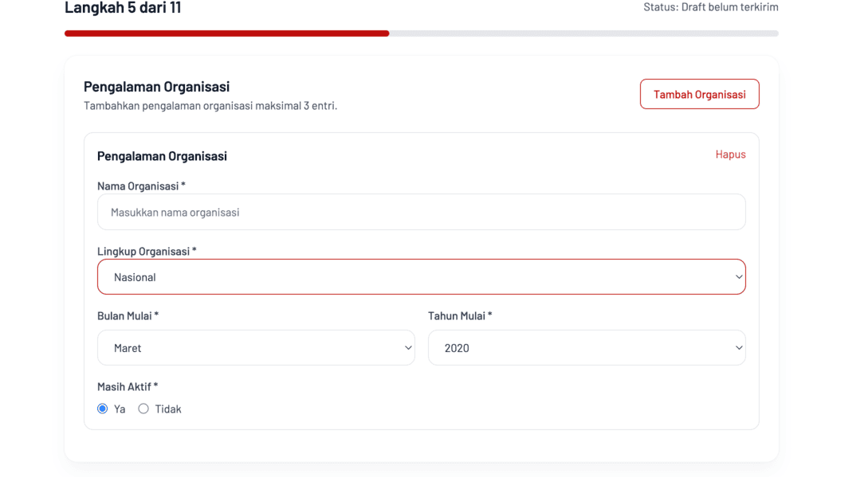The width and height of the screenshot is (868, 477).
Task: Click the gray unfilled part of progress bar
Action: click(583, 33)
